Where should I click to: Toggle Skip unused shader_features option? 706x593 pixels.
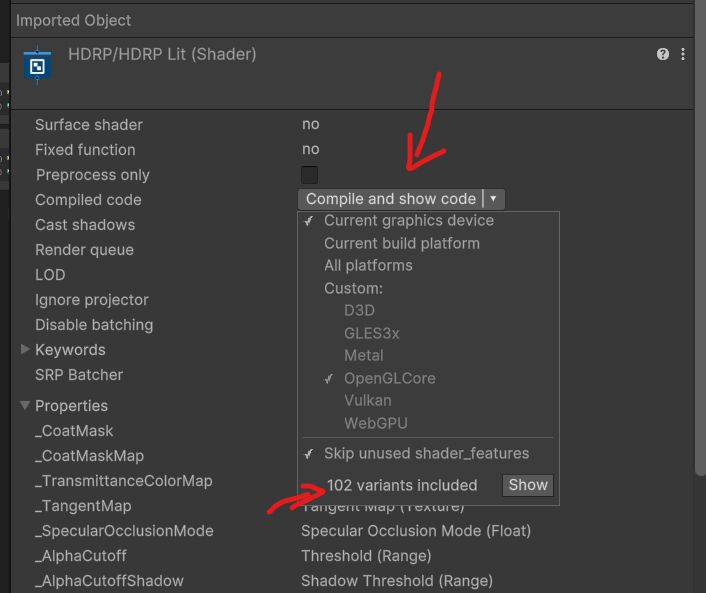tap(428, 453)
